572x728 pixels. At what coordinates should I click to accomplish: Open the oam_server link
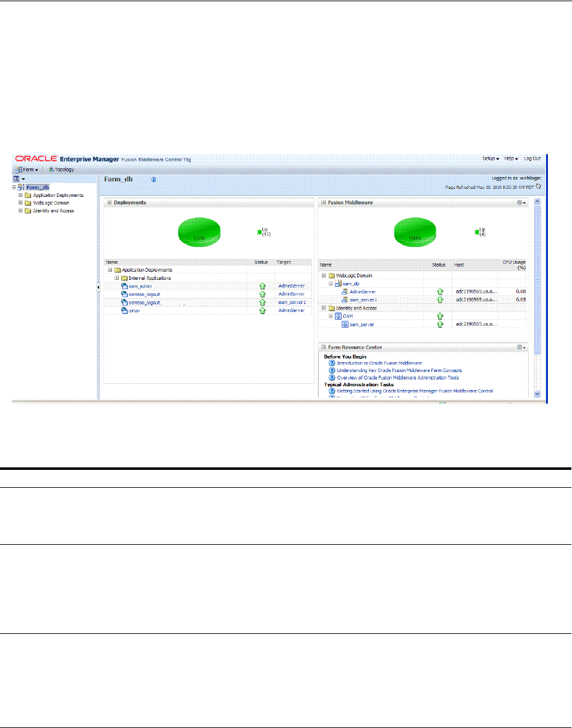(362, 324)
